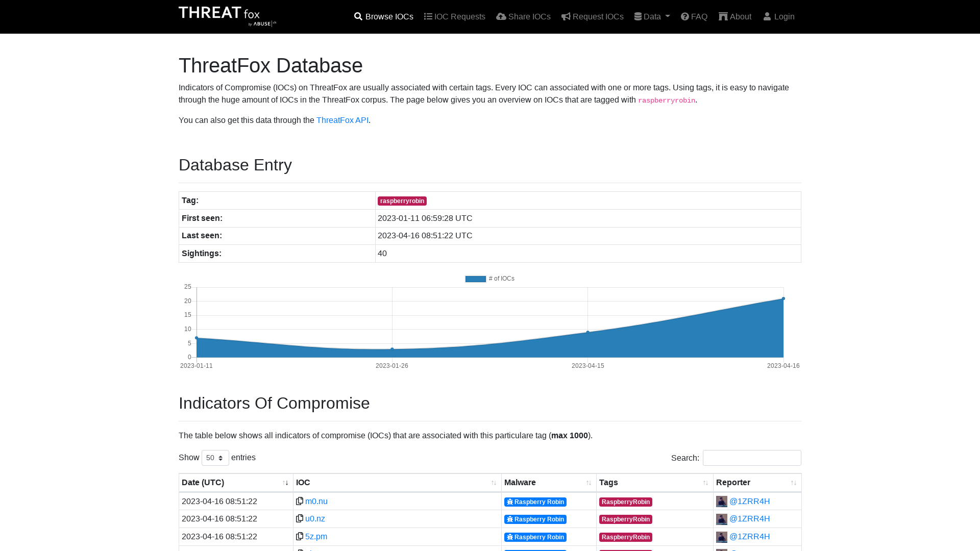Click the Login link
This screenshot has width=980, height=551.
tap(779, 17)
